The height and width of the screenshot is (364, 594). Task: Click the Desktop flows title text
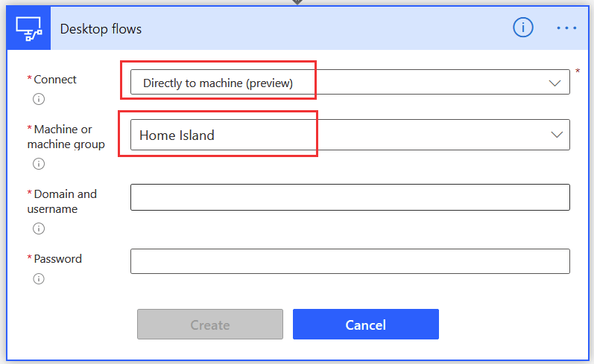[x=101, y=29]
